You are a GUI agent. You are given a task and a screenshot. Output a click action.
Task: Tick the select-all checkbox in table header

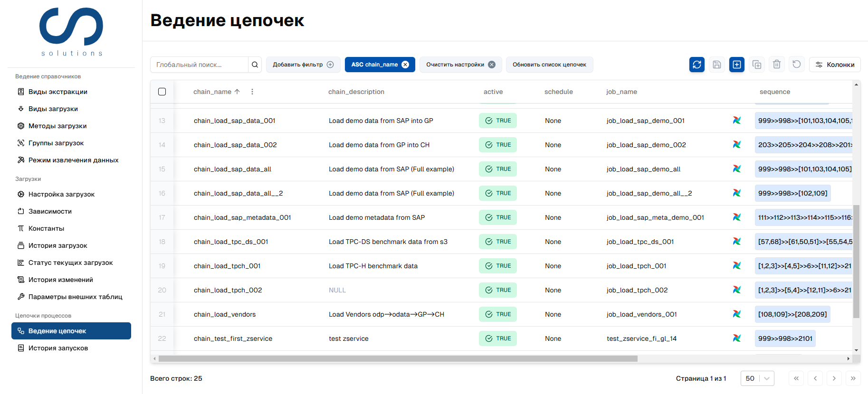click(162, 92)
